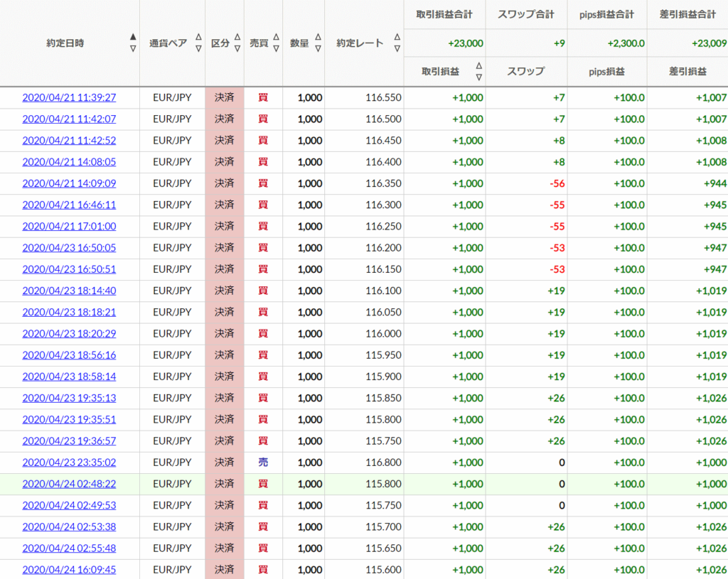This screenshot has width=728, height=579.
Task: Click the 買 cell in the 11:39:27 row
Action: (263, 97)
